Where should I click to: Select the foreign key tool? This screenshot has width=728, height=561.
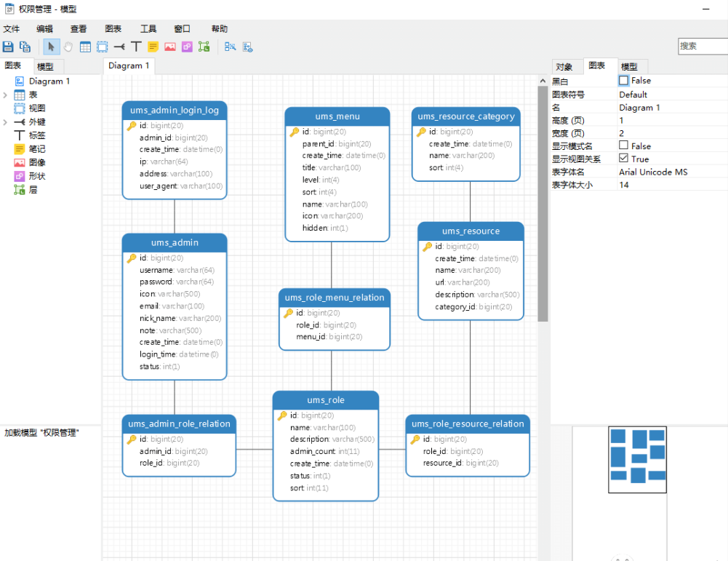pyautogui.click(x=119, y=47)
